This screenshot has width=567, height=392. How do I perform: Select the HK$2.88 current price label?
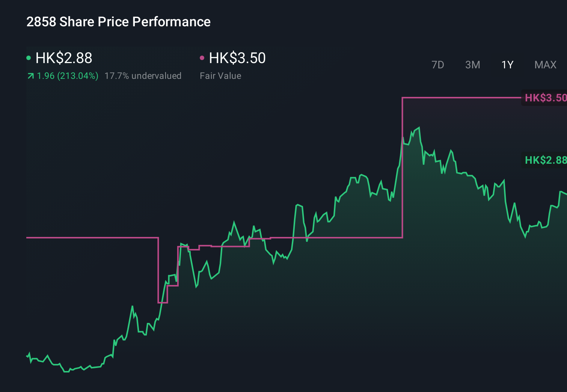pyautogui.click(x=544, y=160)
